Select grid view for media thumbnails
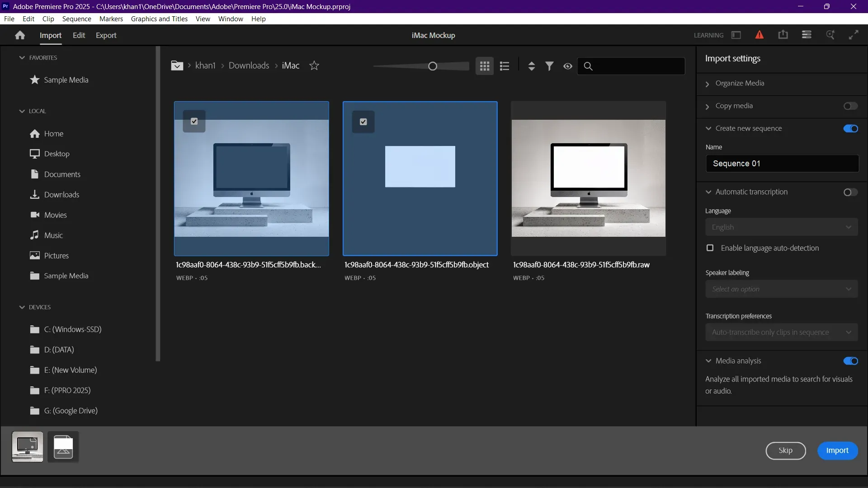 [484, 66]
